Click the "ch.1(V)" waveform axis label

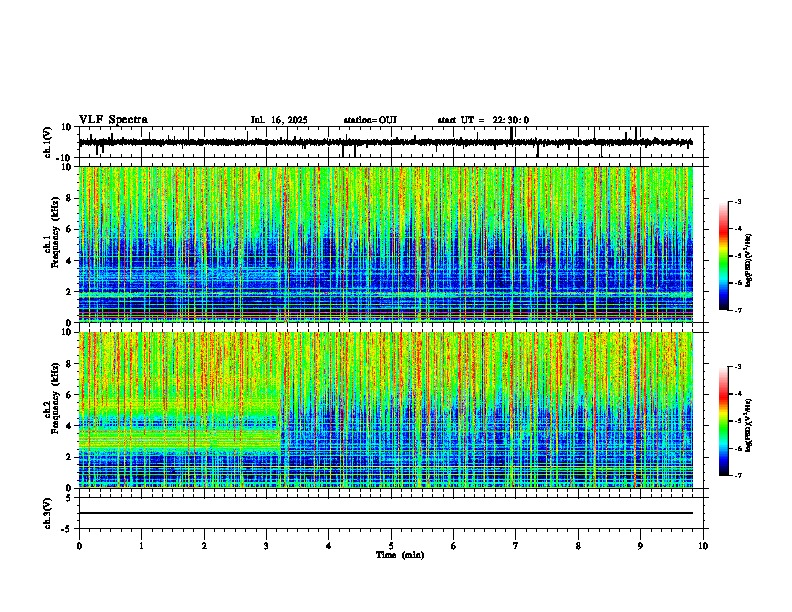point(48,142)
